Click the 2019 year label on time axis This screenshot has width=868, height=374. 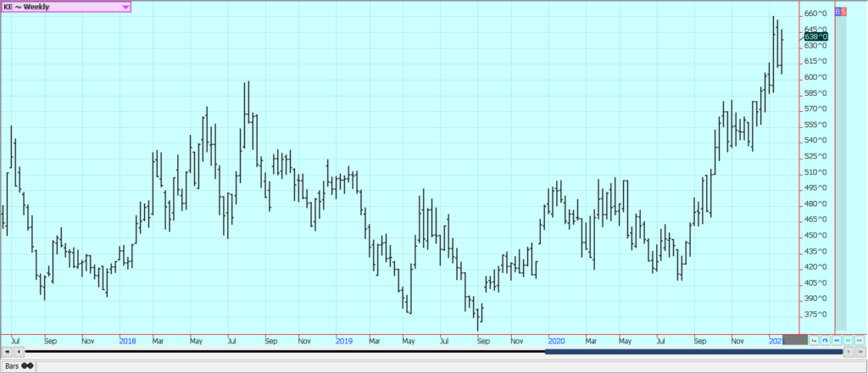[344, 341]
